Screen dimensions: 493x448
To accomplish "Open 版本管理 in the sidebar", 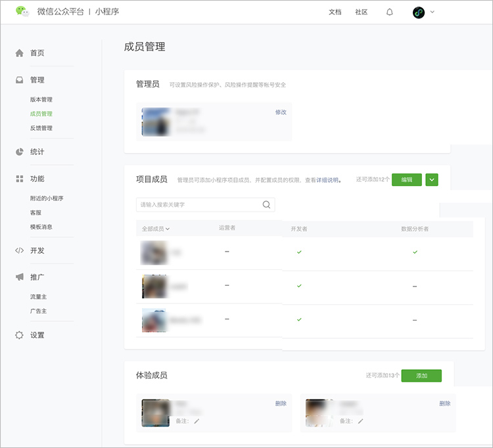I will click(41, 100).
